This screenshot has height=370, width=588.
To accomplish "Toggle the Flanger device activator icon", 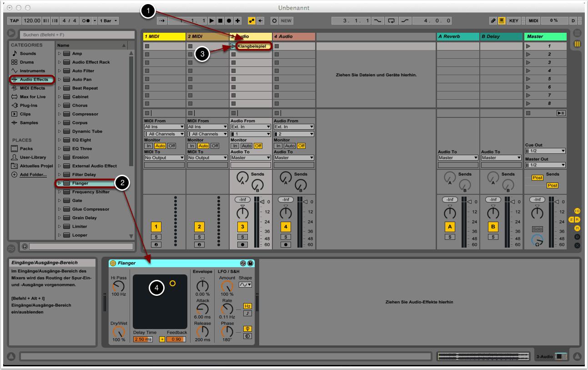I will [113, 263].
